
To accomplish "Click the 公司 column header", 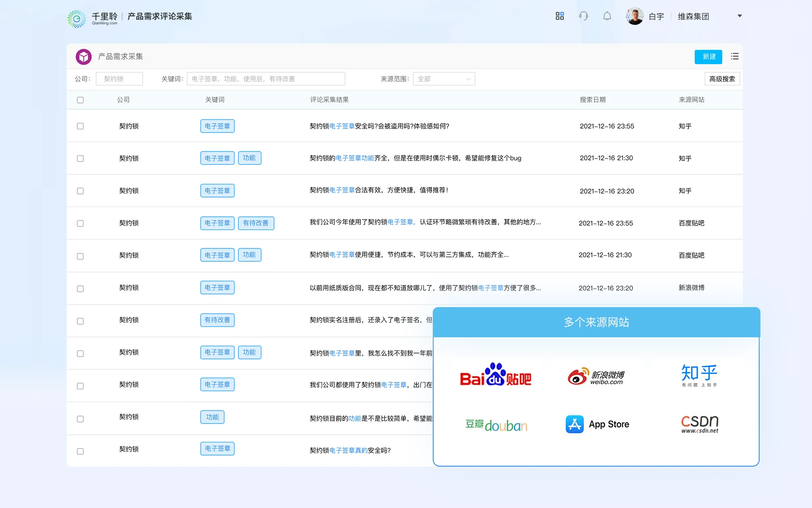I will tap(123, 100).
